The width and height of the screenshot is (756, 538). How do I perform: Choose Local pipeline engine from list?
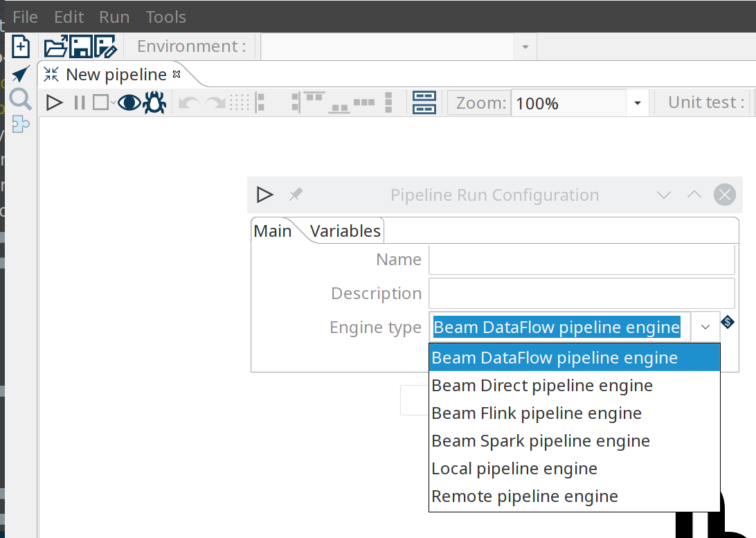514,469
